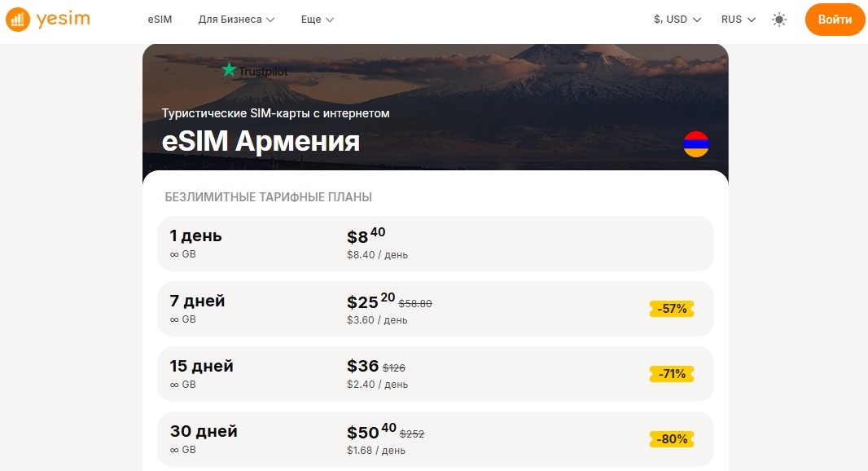Image resolution: width=868 pixels, height=471 pixels.
Task: Click the Armenia flag icon
Action: point(696,143)
